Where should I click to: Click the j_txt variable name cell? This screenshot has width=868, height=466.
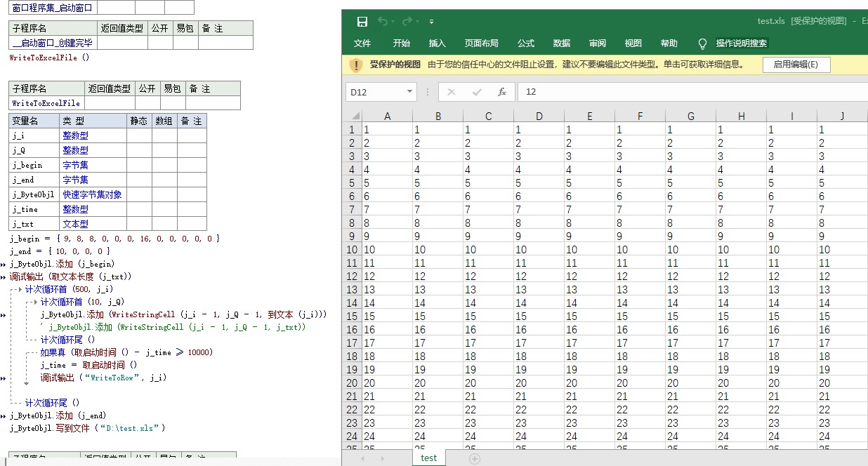coord(34,224)
